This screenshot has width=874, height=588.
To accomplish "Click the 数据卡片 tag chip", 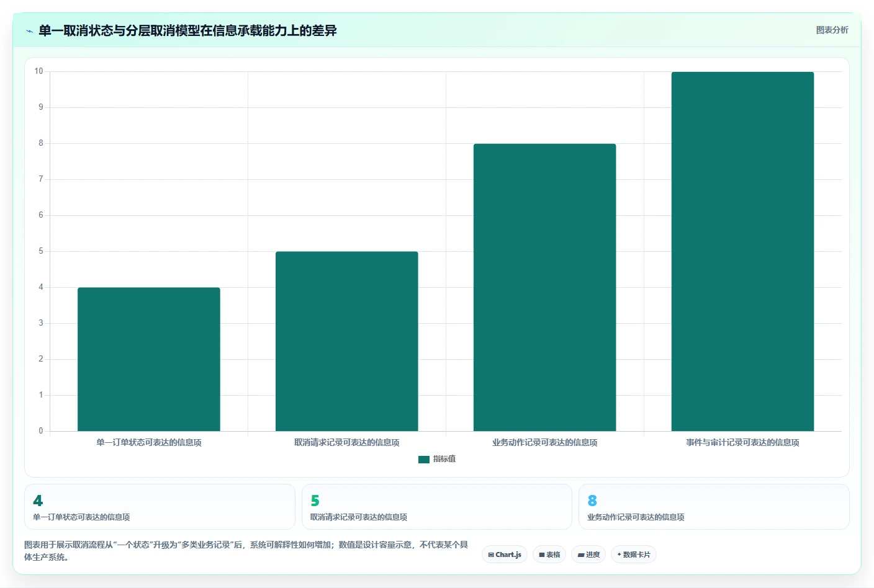I will point(634,555).
